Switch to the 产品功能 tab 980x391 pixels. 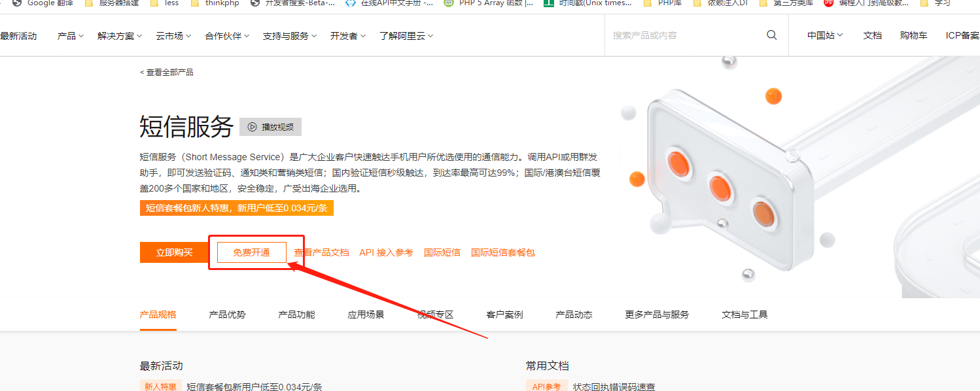296,314
